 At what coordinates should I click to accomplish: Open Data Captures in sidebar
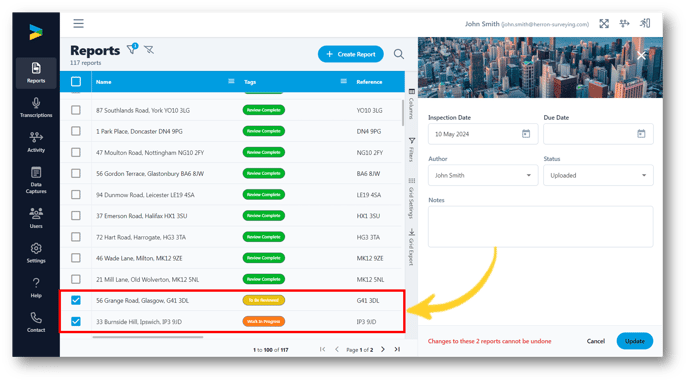36,180
